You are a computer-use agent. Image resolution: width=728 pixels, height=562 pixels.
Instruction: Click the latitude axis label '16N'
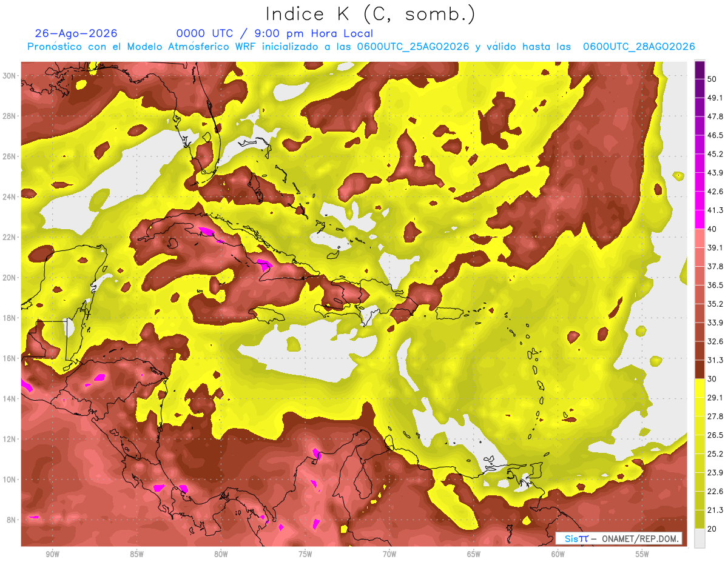point(10,358)
